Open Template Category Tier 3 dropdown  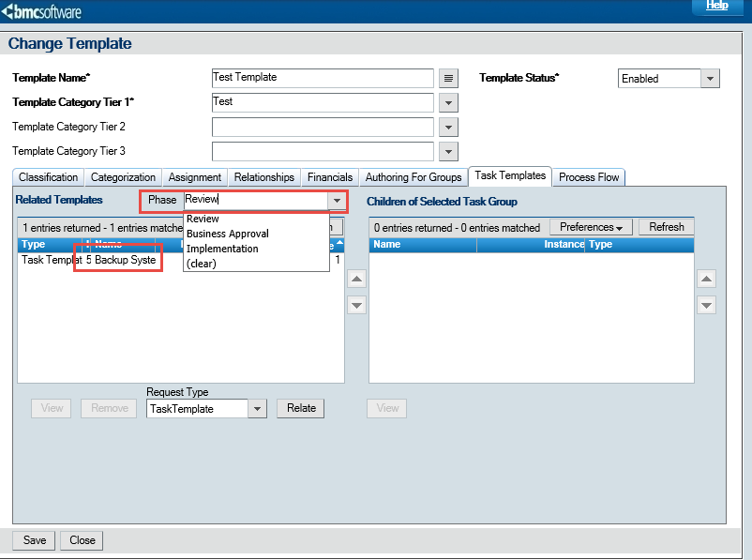[x=449, y=151]
